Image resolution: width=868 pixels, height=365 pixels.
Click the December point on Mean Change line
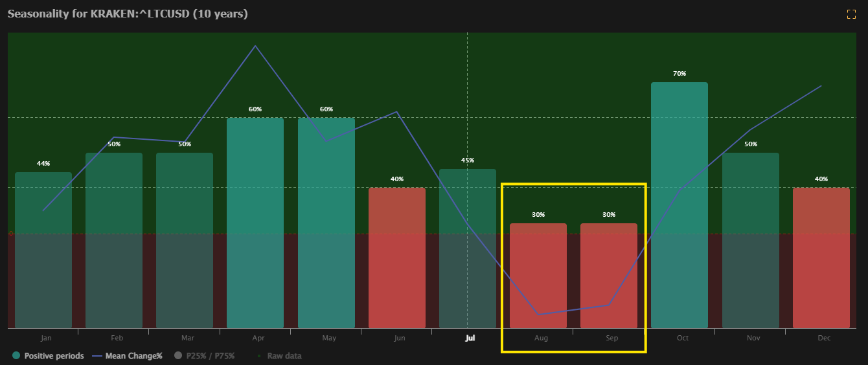pos(821,86)
